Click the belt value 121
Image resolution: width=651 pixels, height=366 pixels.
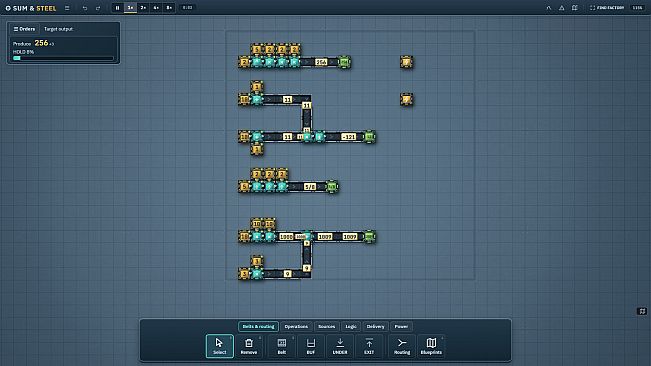(348, 137)
